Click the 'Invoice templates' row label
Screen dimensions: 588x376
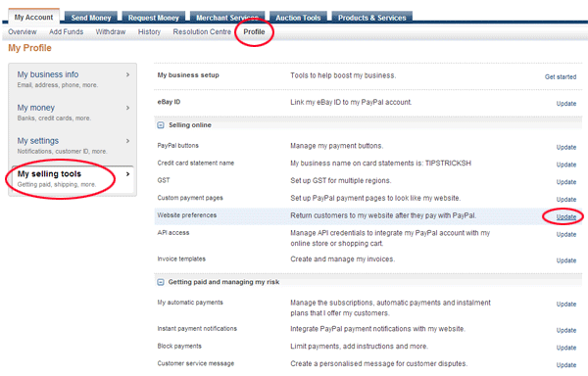pos(181,259)
